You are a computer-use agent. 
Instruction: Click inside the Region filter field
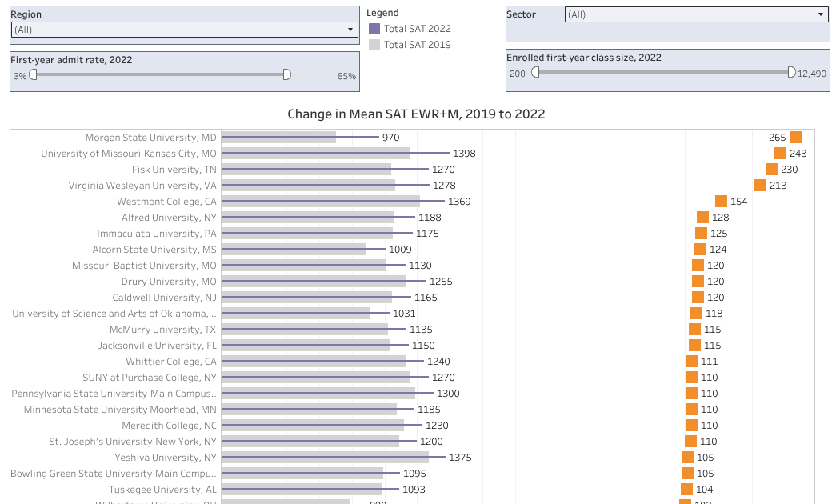click(160, 28)
